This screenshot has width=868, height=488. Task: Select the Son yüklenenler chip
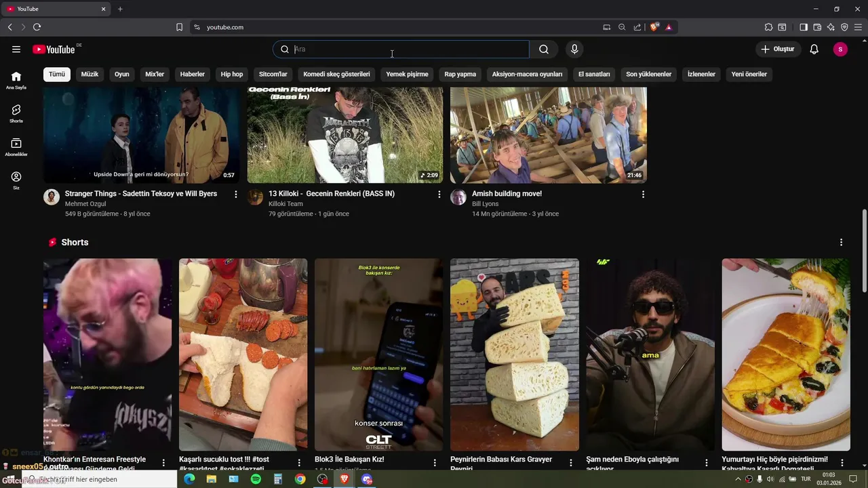[649, 74]
